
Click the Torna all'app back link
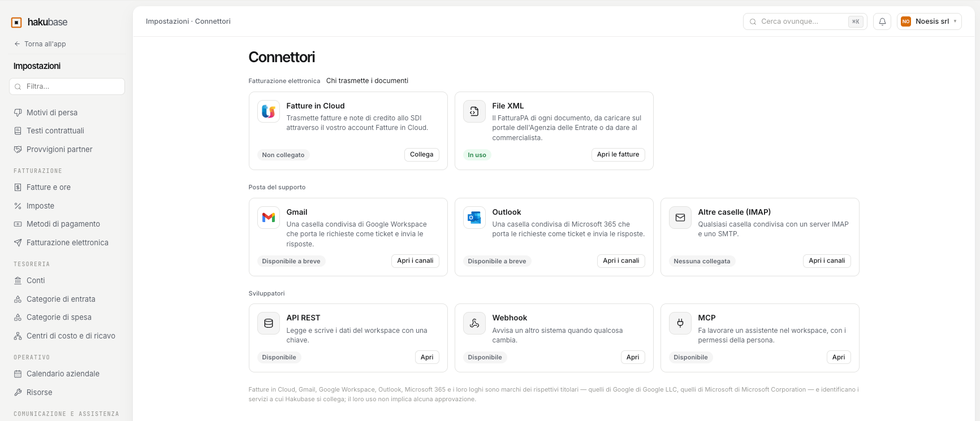click(40, 44)
